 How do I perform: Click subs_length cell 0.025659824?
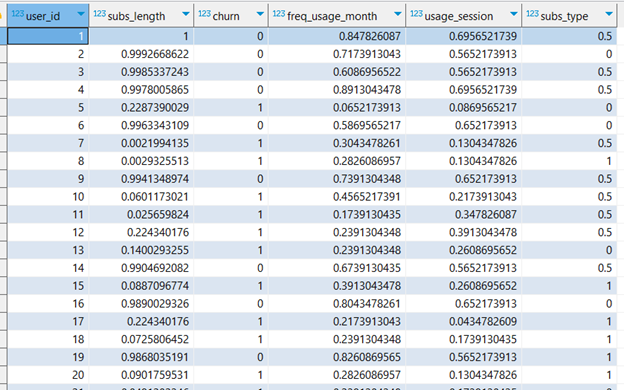[x=141, y=214]
